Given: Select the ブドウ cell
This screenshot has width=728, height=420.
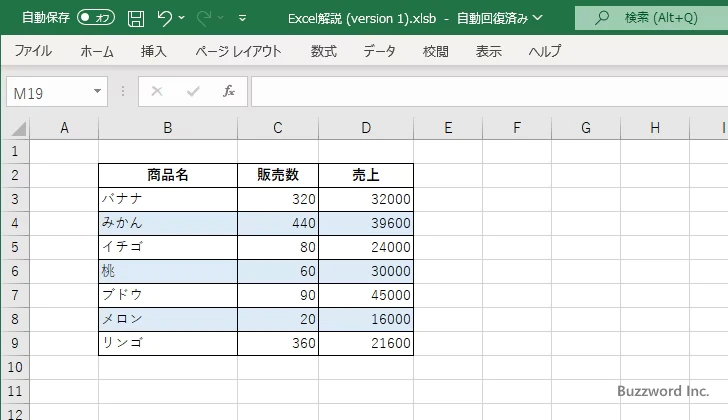Looking at the screenshot, I should coord(168,296).
